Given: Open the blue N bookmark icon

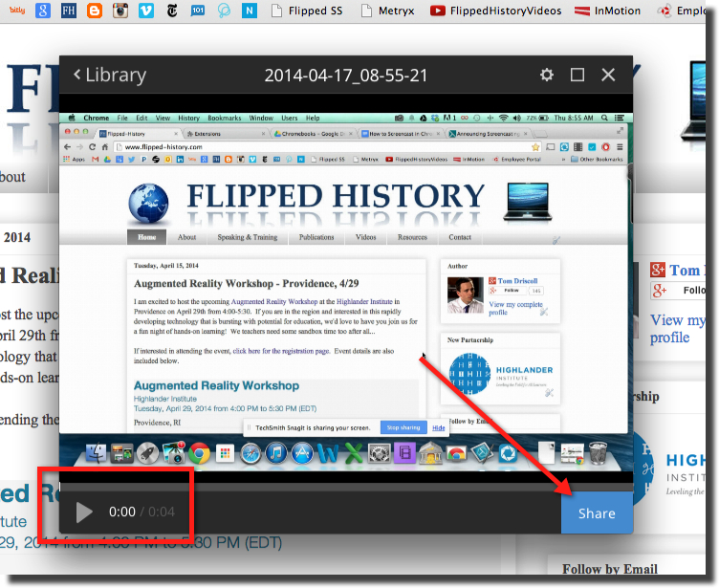Looking at the screenshot, I should (250, 11).
